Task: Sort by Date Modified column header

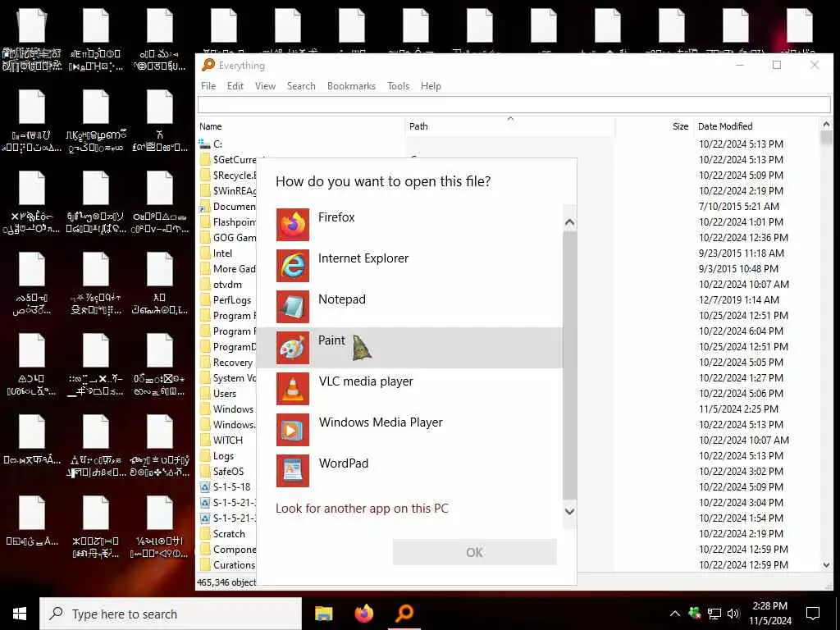Action: pyautogui.click(x=756, y=126)
